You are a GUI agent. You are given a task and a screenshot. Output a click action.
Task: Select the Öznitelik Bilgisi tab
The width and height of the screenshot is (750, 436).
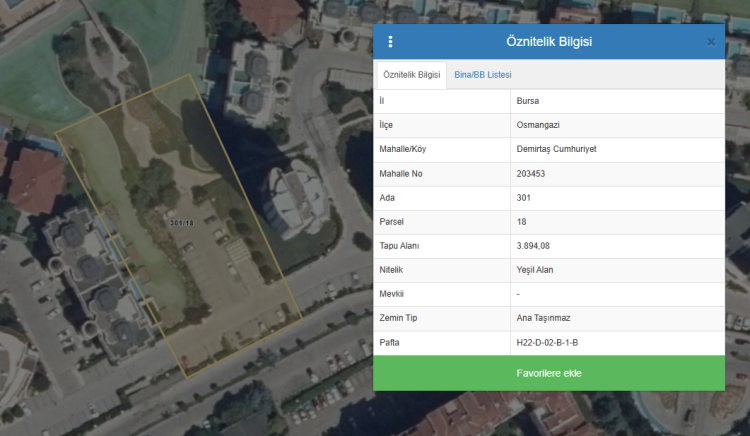(411, 75)
